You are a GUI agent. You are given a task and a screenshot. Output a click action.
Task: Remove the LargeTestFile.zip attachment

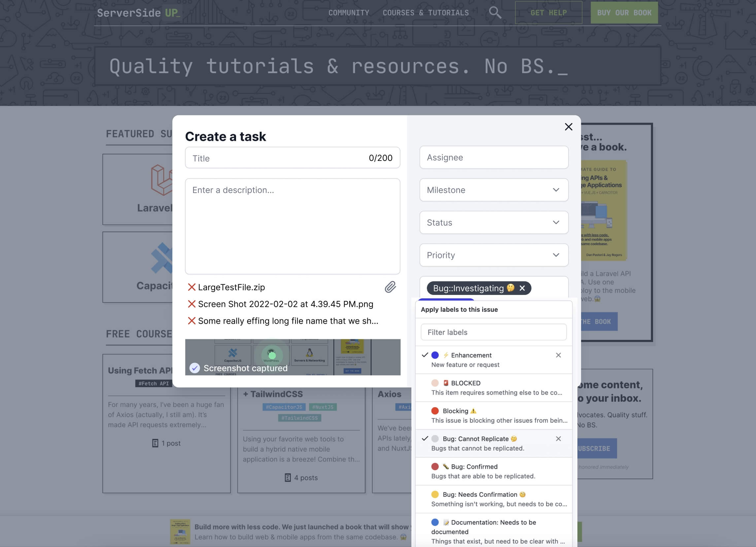click(x=191, y=287)
